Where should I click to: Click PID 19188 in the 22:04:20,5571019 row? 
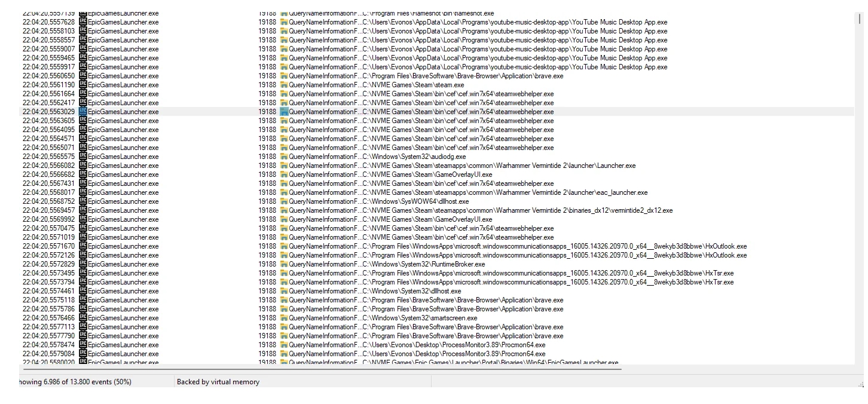coord(267,237)
